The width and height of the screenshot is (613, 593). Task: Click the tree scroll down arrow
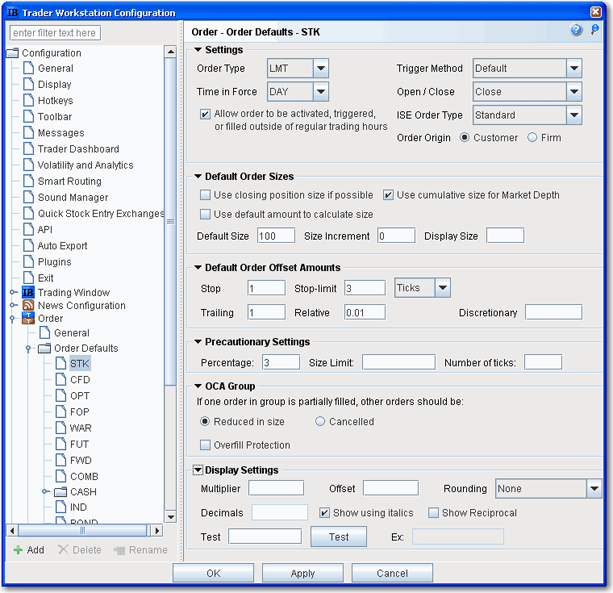click(x=170, y=517)
